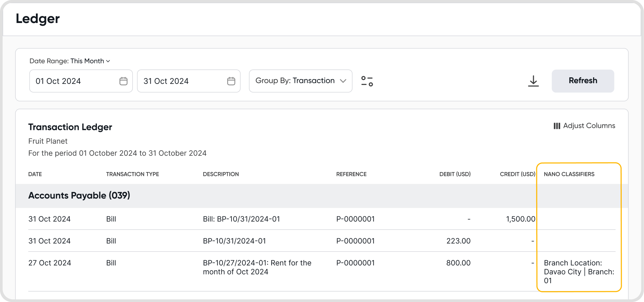The height and width of the screenshot is (302, 644).
Task: Download the ledger report
Action: [533, 81]
